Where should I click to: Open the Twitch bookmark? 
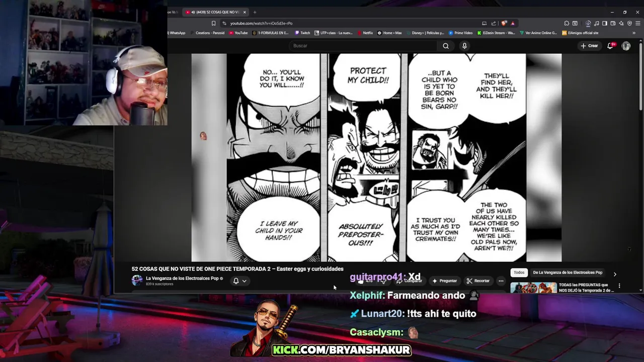click(x=302, y=33)
